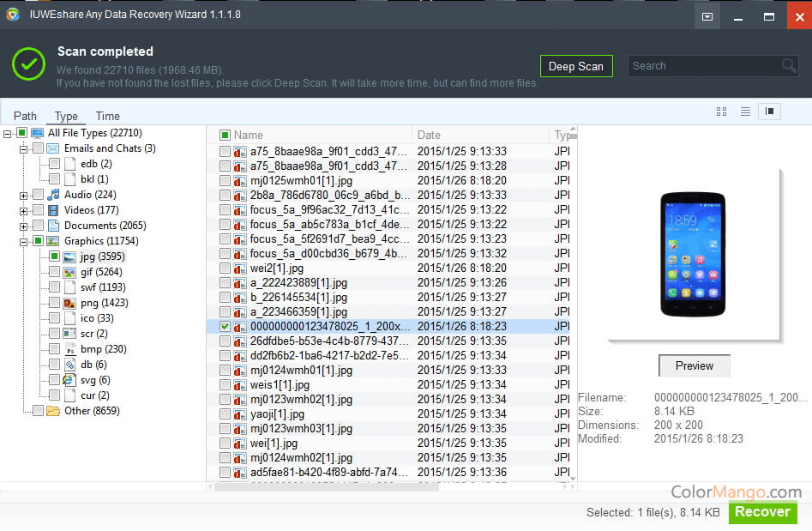Image resolution: width=812 pixels, height=531 pixels.
Task: Open the Time tab
Action: pos(107,116)
